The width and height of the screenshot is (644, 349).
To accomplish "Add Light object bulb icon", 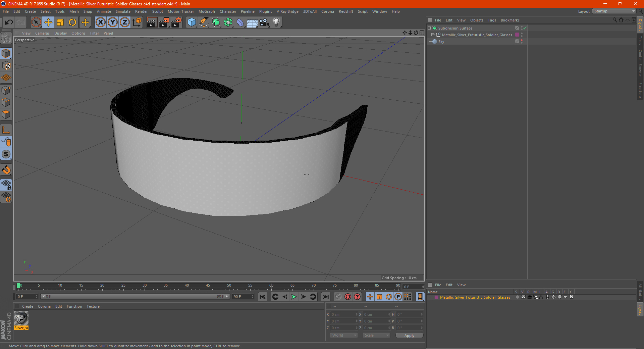I will click(276, 22).
